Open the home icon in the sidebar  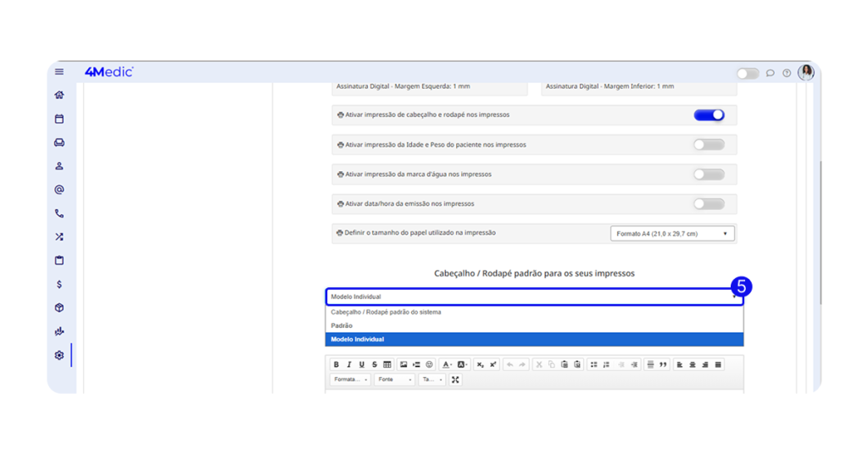[59, 95]
